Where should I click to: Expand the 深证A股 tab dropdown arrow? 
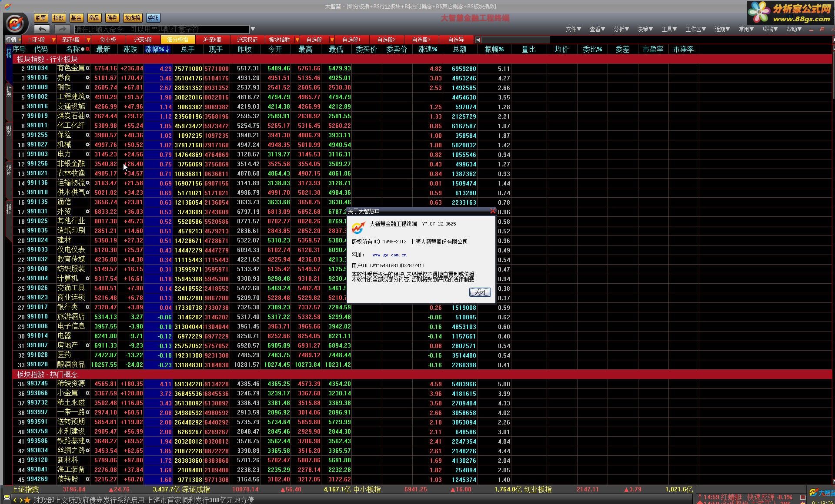88,40
